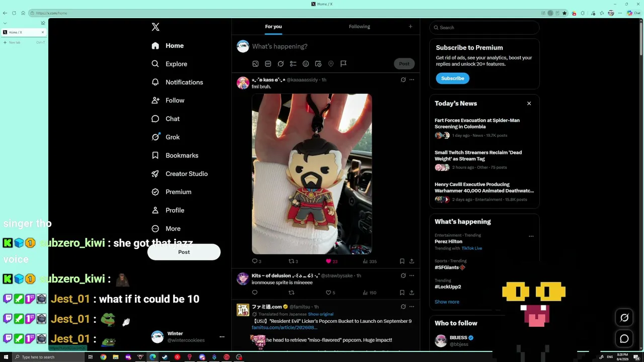Bookmark the ironmouse sprite post

[x=402, y=293]
